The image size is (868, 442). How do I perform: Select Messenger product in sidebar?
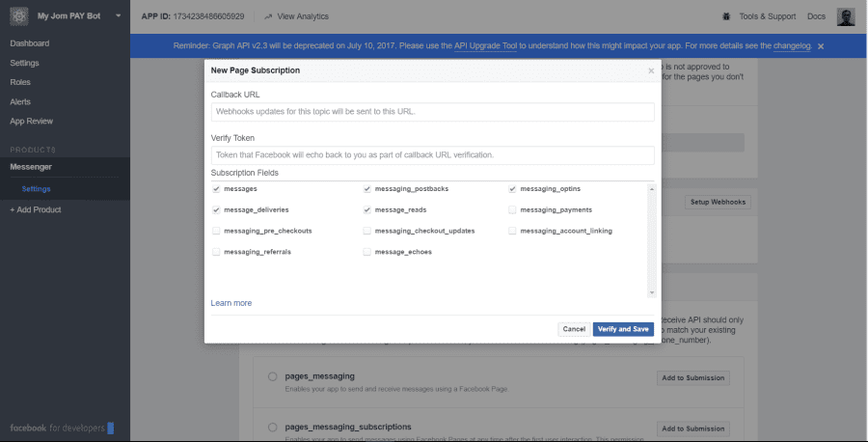(x=31, y=167)
